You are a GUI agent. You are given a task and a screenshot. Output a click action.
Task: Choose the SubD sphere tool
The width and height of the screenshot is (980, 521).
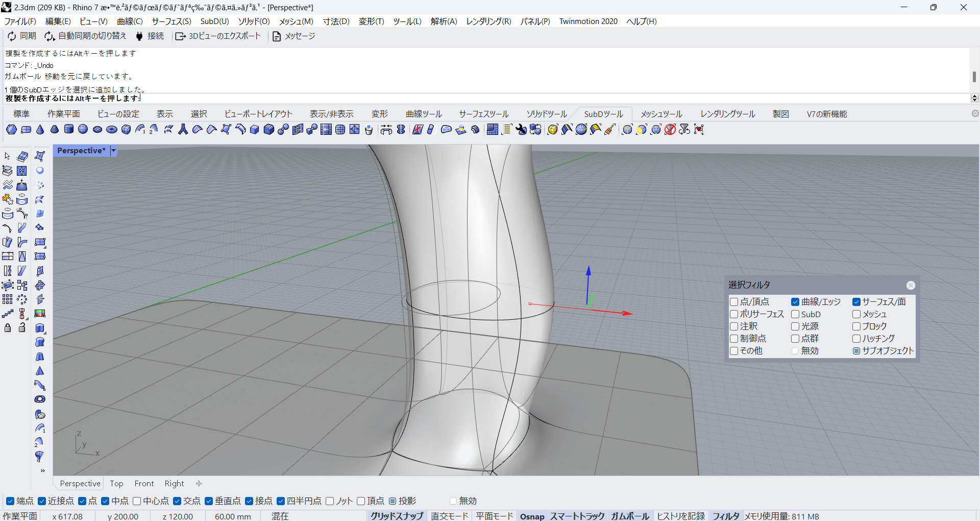click(83, 130)
